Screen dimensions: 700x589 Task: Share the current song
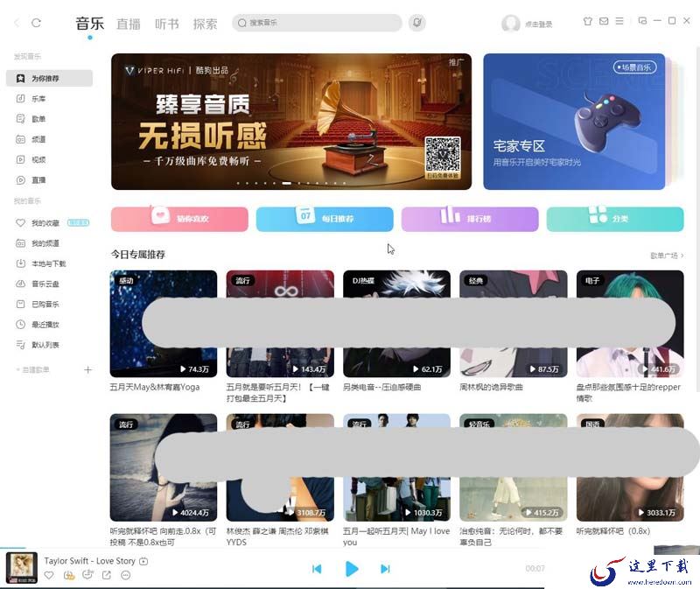pos(107,575)
